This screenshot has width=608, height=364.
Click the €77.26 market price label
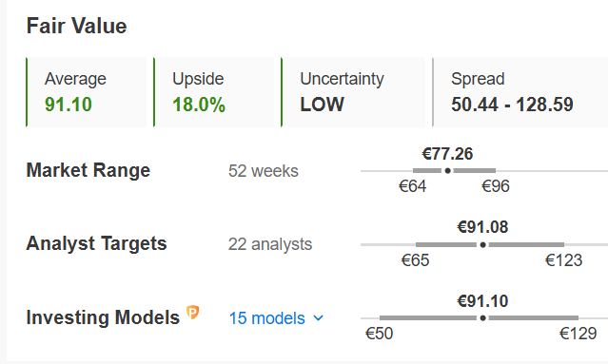pyautogui.click(x=447, y=154)
